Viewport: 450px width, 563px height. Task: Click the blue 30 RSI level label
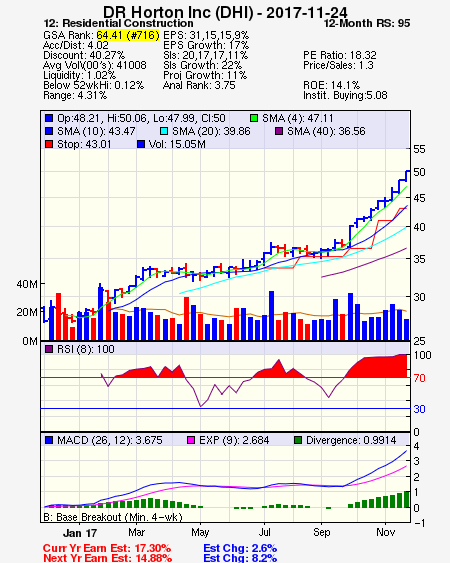point(419,409)
